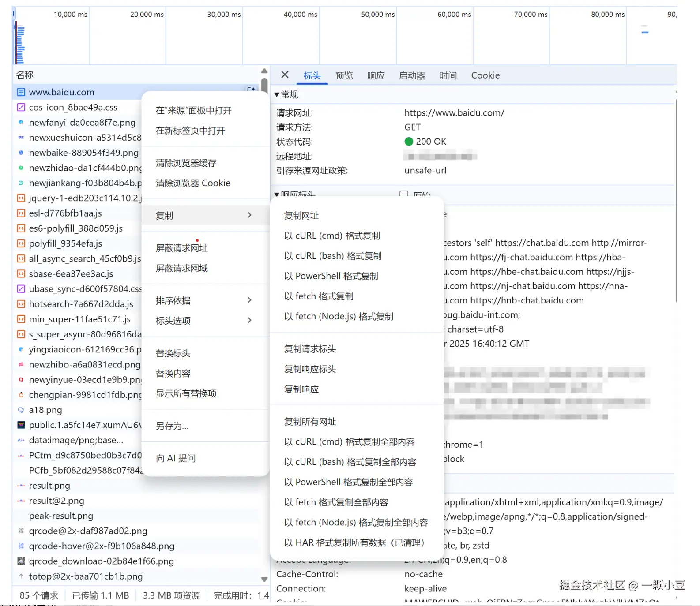700x606 pixels.
Task: Switch to the 响应 tab
Action: (376, 75)
